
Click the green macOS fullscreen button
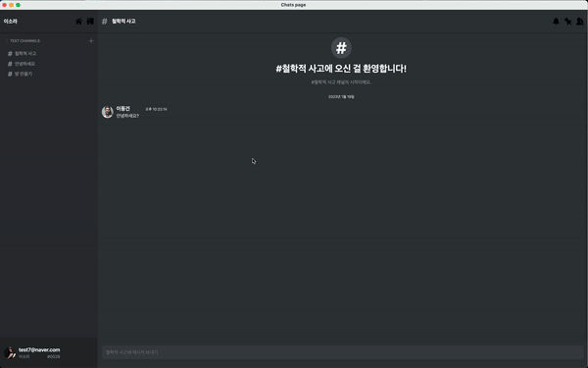click(18, 5)
